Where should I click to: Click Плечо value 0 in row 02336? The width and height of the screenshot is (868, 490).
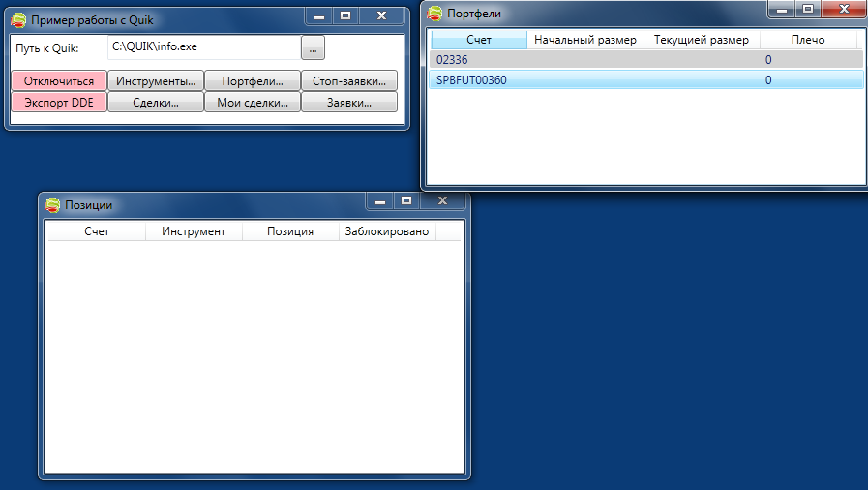[x=768, y=60]
